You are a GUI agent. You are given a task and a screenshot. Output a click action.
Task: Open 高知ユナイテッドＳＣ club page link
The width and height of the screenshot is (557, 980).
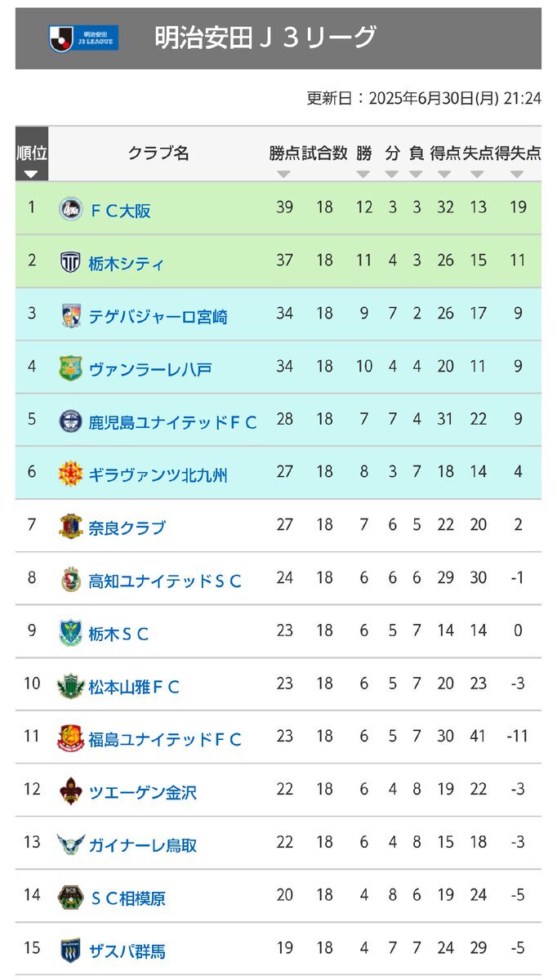pyautogui.click(x=165, y=581)
